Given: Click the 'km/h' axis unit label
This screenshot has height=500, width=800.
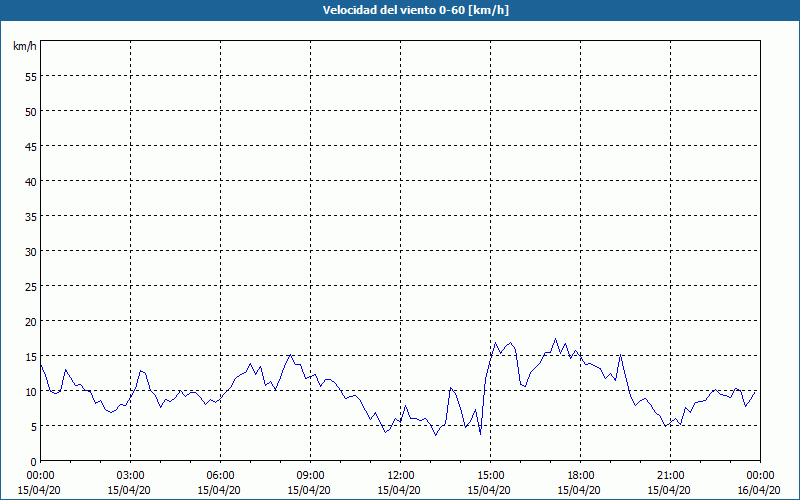Looking at the screenshot, I should pos(24,46).
